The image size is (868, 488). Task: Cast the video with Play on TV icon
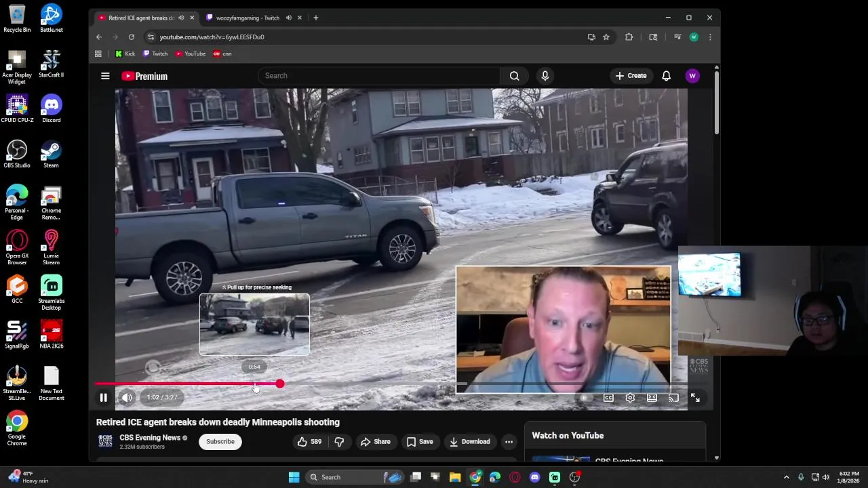pyautogui.click(x=673, y=398)
